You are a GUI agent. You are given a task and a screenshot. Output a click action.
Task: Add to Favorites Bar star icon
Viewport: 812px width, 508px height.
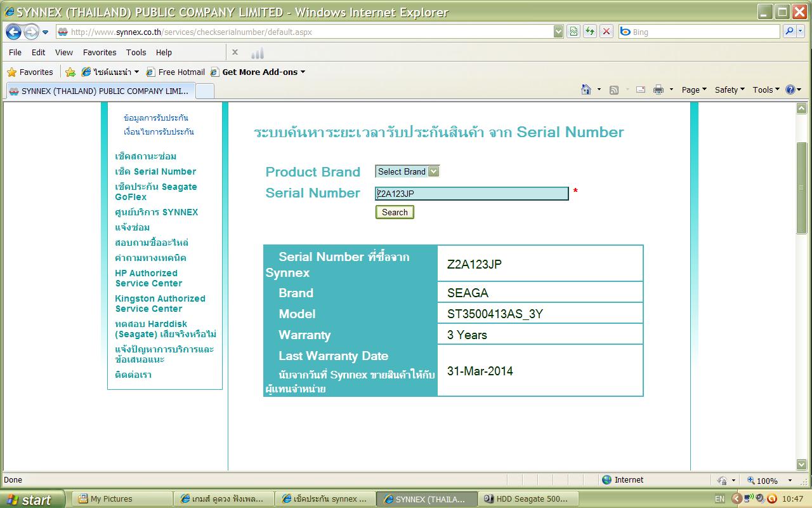point(70,72)
